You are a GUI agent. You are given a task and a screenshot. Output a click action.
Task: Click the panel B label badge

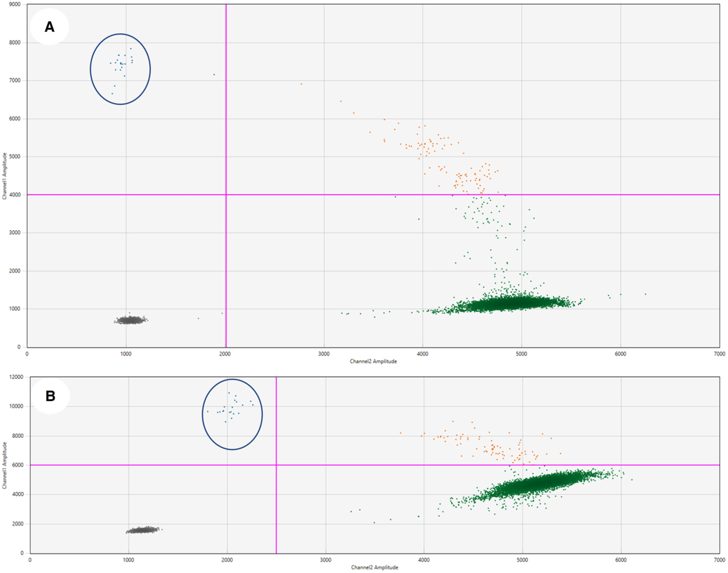point(50,396)
